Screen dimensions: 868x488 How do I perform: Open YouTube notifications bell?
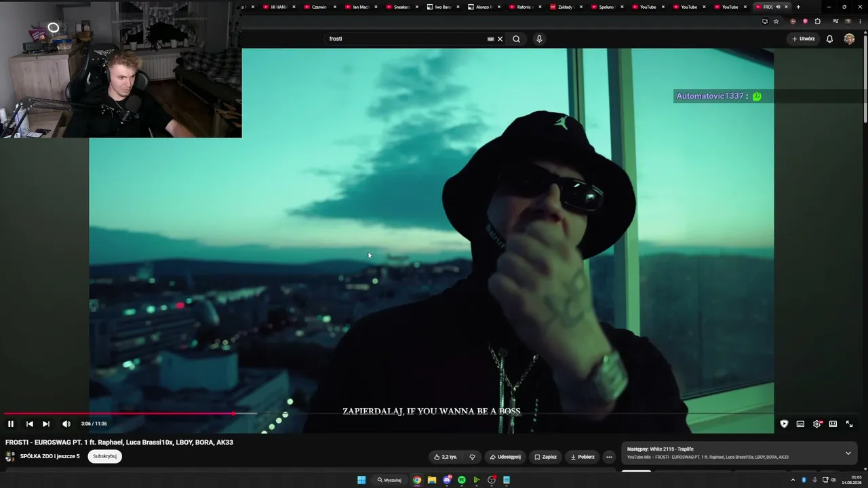[829, 39]
